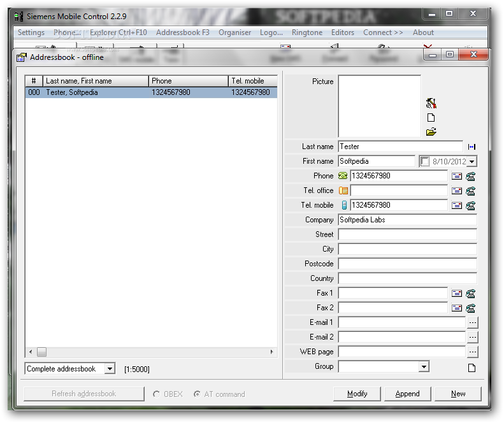Enable the birthday date checkbox
This screenshot has height=423, width=504.
pos(424,161)
